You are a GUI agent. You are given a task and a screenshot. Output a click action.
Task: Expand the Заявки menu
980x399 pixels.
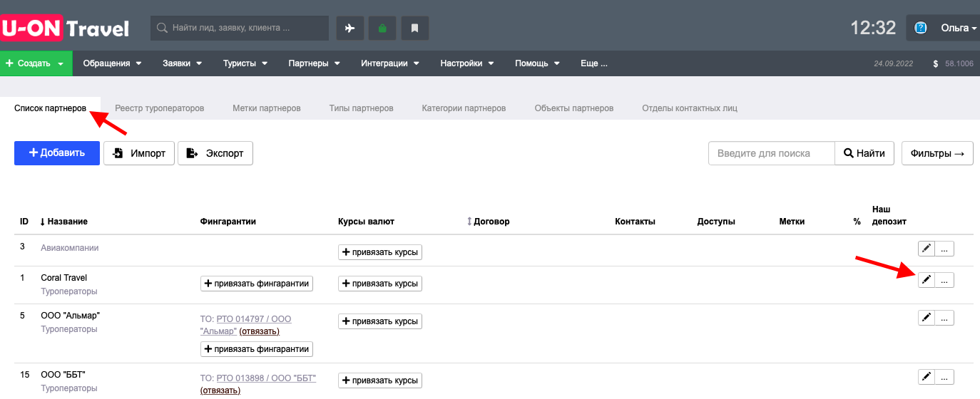point(183,63)
